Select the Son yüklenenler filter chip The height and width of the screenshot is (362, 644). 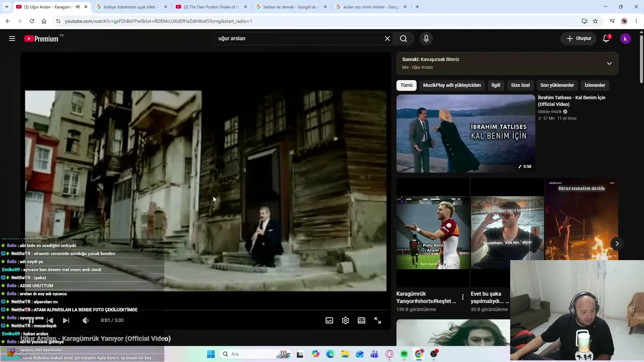click(x=557, y=85)
